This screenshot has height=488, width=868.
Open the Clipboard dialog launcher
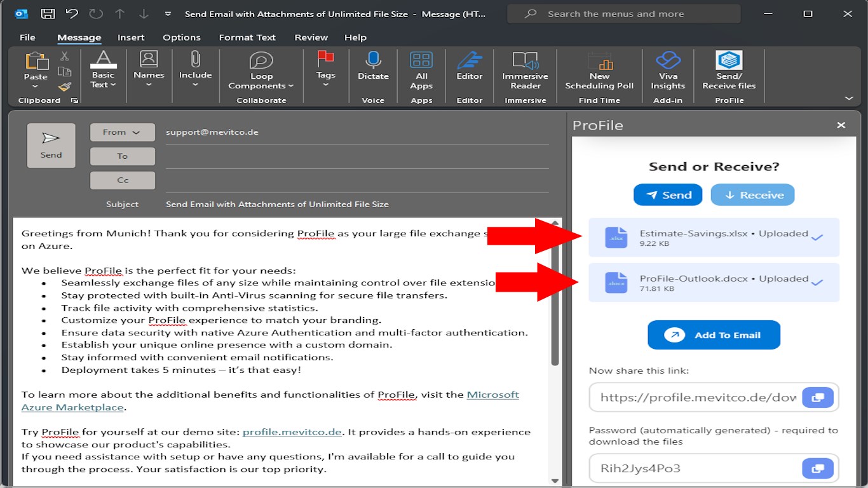[74, 100]
